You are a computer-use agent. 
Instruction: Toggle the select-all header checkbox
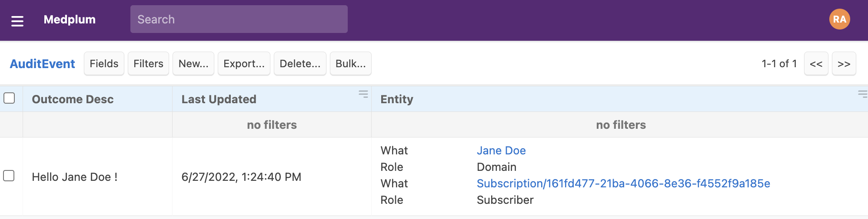9,98
